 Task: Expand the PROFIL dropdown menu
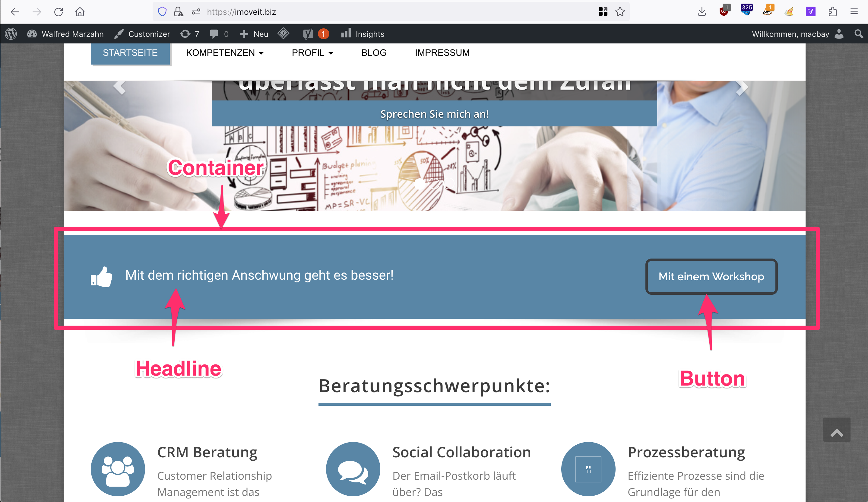[x=312, y=53]
